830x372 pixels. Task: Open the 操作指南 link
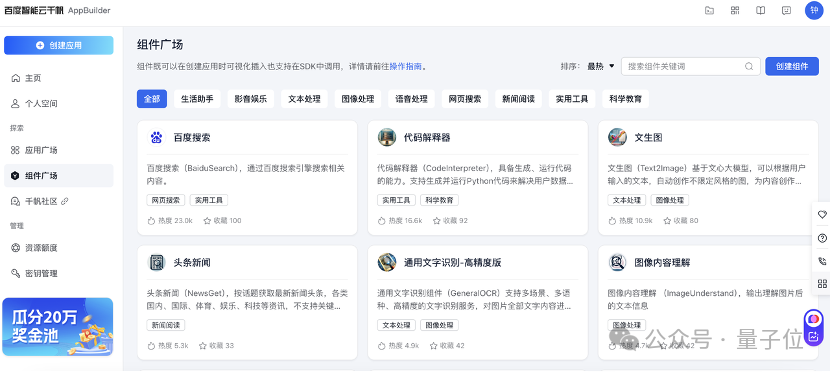(x=405, y=67)
